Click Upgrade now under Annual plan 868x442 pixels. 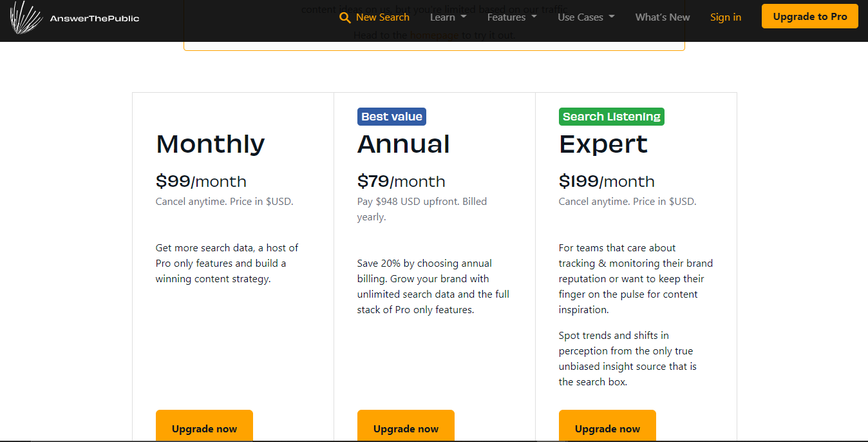click(406, 426)
